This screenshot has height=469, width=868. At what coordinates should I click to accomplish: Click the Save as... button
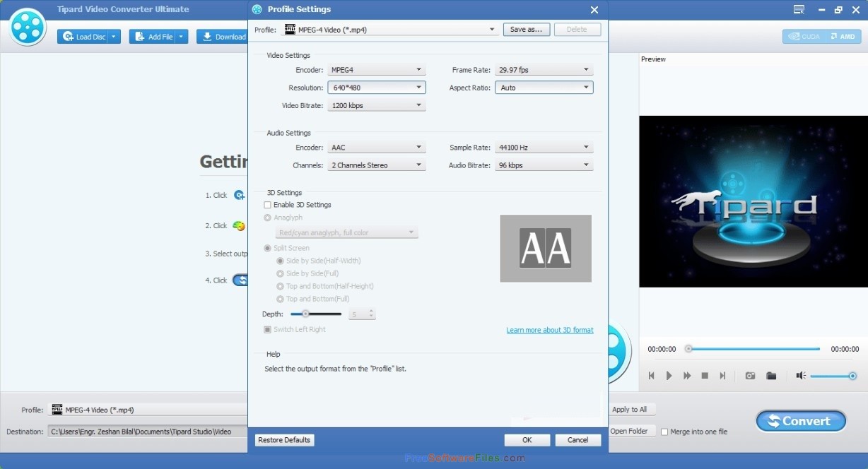[527, 30]
